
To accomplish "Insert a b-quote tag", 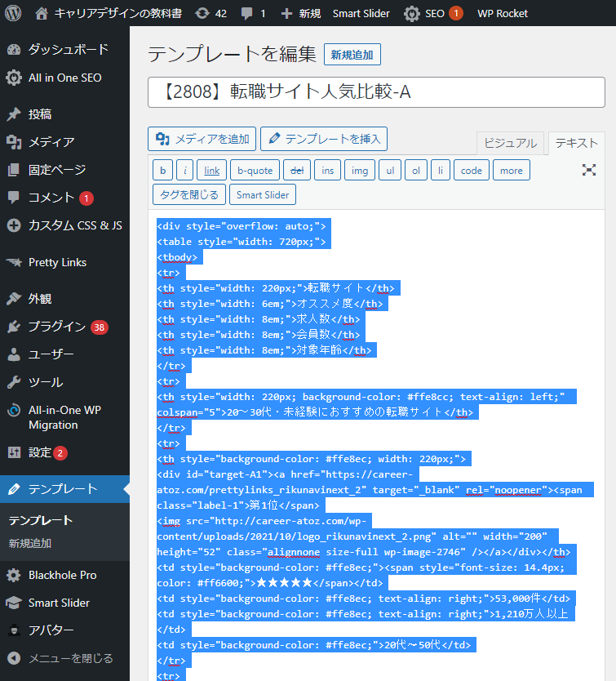I will pyautogui.click(x=254, y=170).
